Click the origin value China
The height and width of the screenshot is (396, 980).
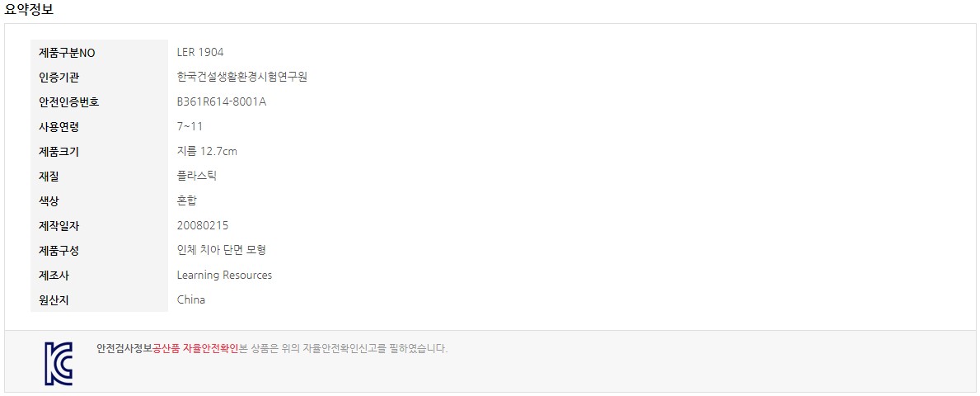click(x=190, y=299)
